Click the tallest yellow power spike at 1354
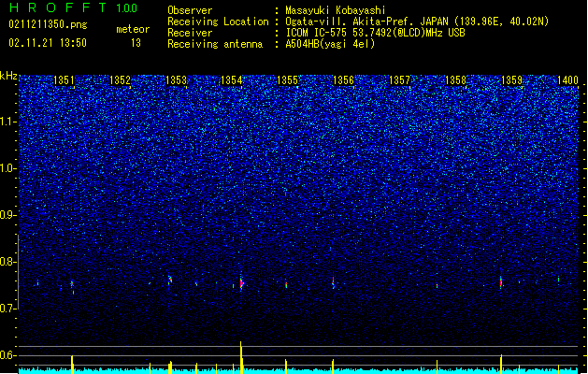This screenshot has width=588, height=374. point(241,357)
